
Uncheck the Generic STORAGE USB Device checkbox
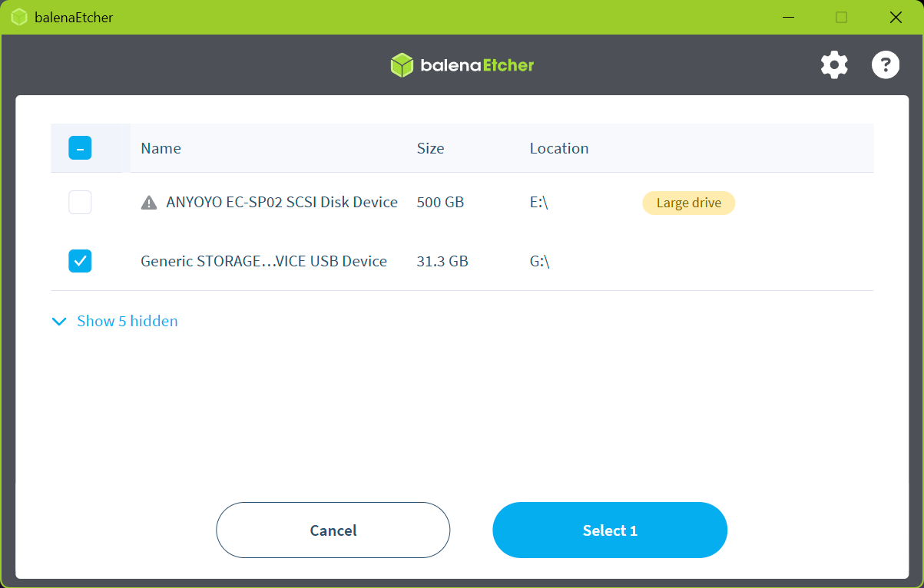tap(80, 261)
